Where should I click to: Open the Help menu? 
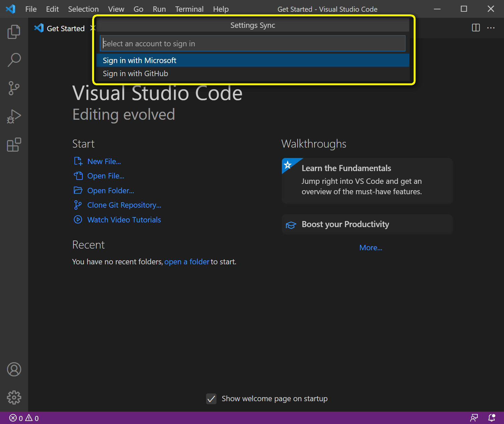[x=221, y=9]
